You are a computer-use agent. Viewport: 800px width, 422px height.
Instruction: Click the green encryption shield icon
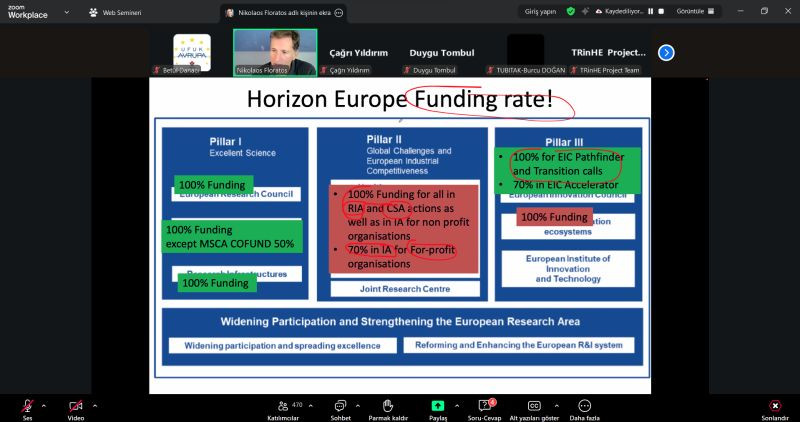tap(571, 11)
